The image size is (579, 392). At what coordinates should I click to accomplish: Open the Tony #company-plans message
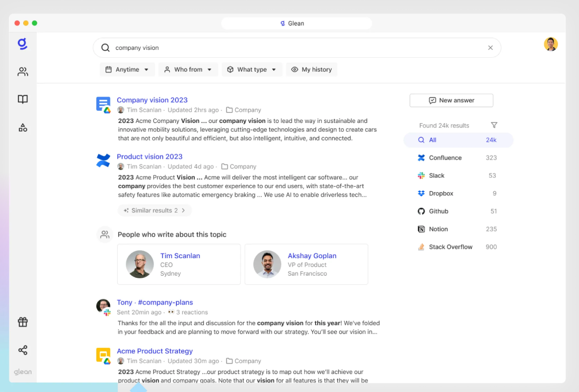[155, 302]
